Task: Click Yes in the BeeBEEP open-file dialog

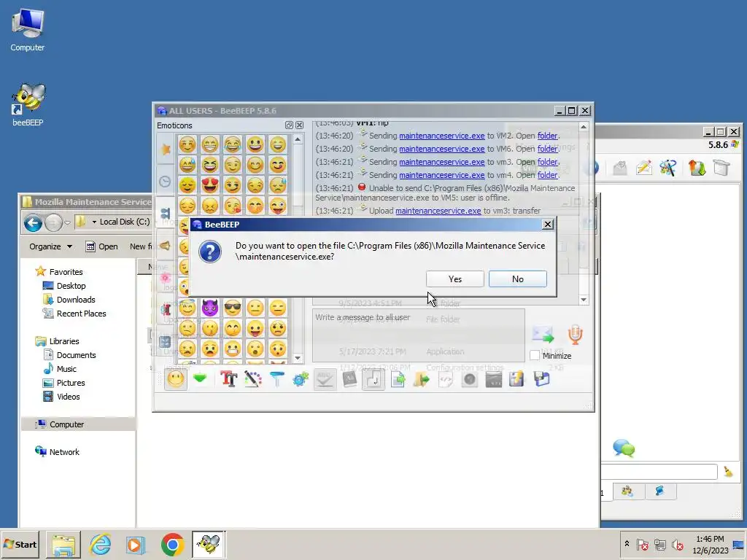Action: (454, 279)
